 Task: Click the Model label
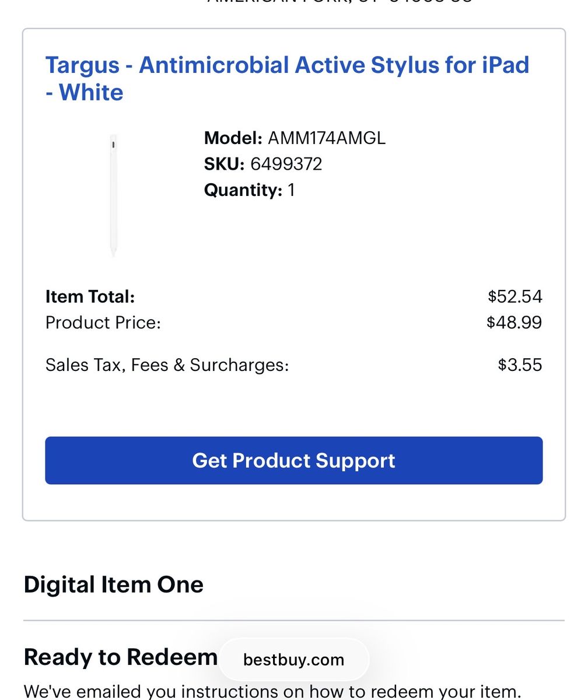point(233,138)
